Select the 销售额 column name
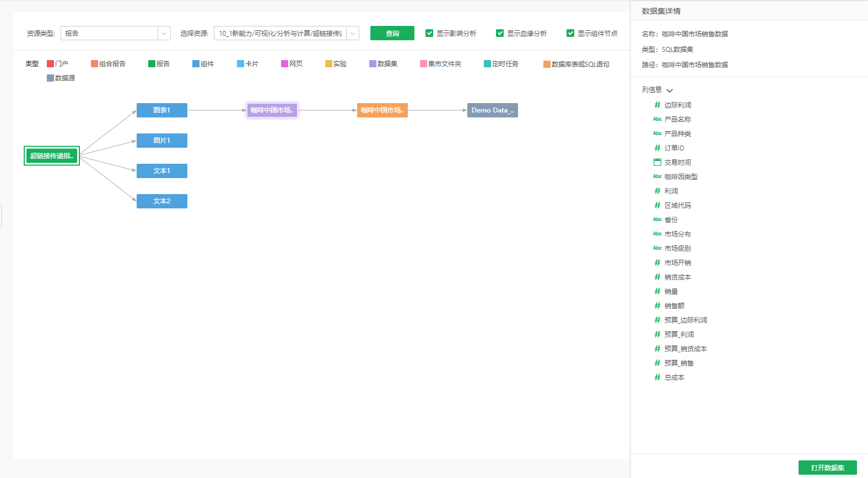This screenshot has width=868, height=478. [674, 305]
